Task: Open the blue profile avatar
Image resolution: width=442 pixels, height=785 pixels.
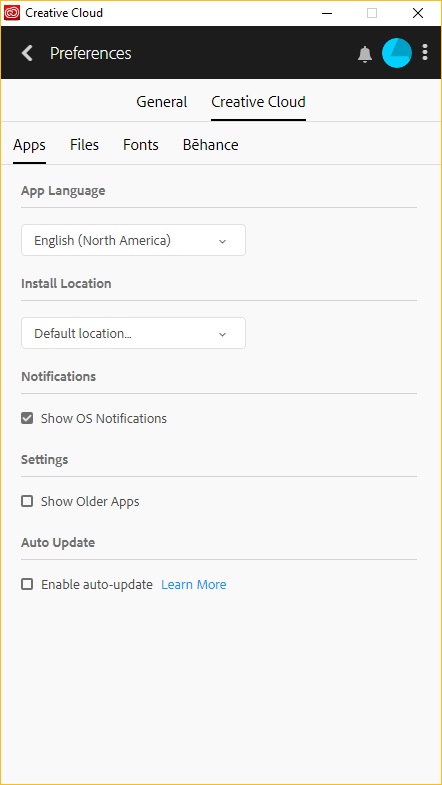Action: pyautogui.click(x=397, y=53)
